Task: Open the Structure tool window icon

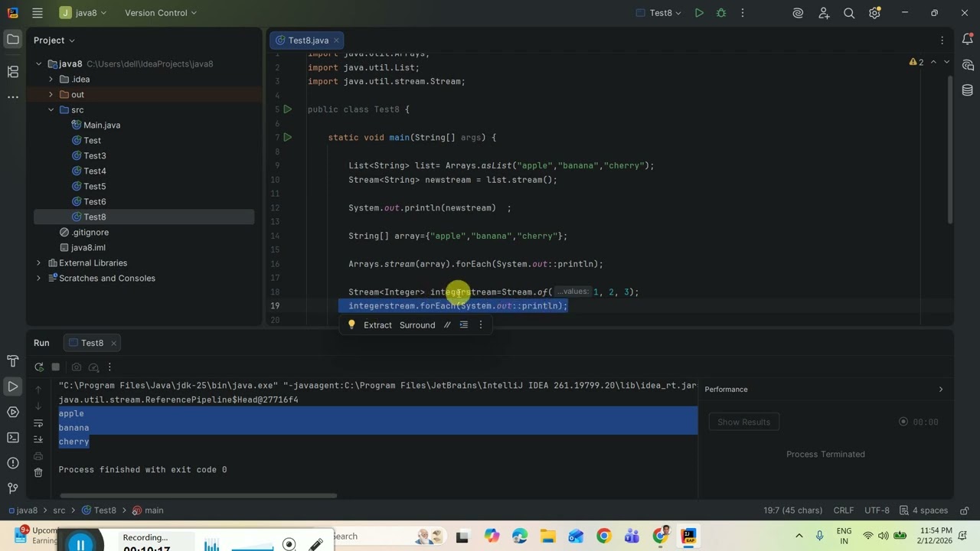Action: [12, 71]
